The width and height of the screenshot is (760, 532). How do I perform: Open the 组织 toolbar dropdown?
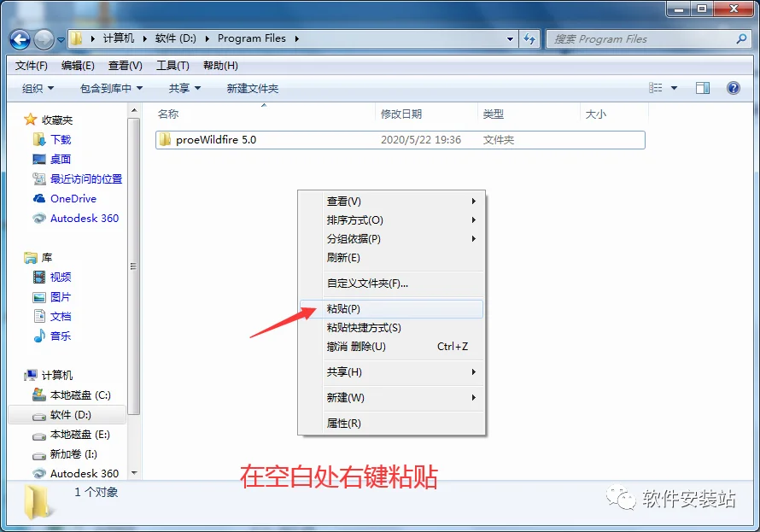pyautogui.click(x=38, y=88)
